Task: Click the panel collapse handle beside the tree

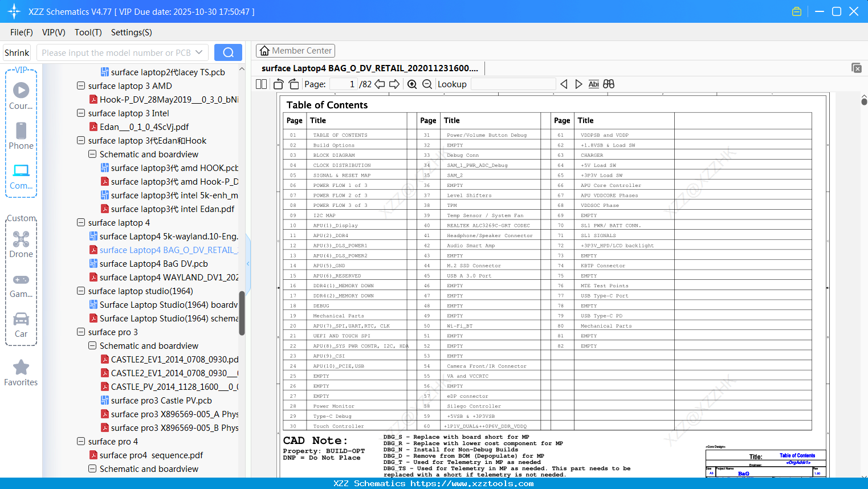Action: 248,263
